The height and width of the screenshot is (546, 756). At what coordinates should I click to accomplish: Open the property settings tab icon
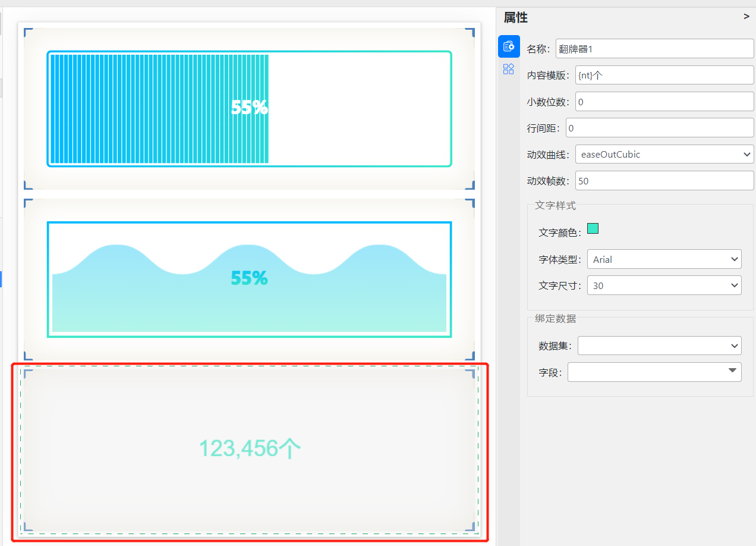click(509, 46)
